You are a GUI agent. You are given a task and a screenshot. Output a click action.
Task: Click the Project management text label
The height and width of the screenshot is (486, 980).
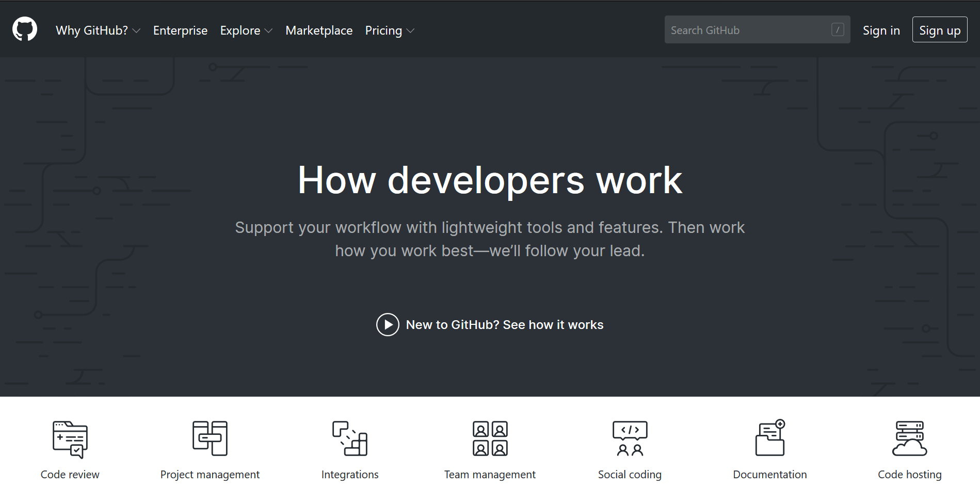coord(210,475)
